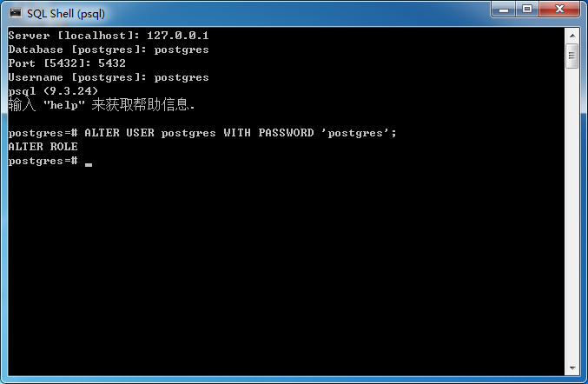Click the empty scrollbar track below thumb
This screenshot has width=588, height=384.
point(572,214)
